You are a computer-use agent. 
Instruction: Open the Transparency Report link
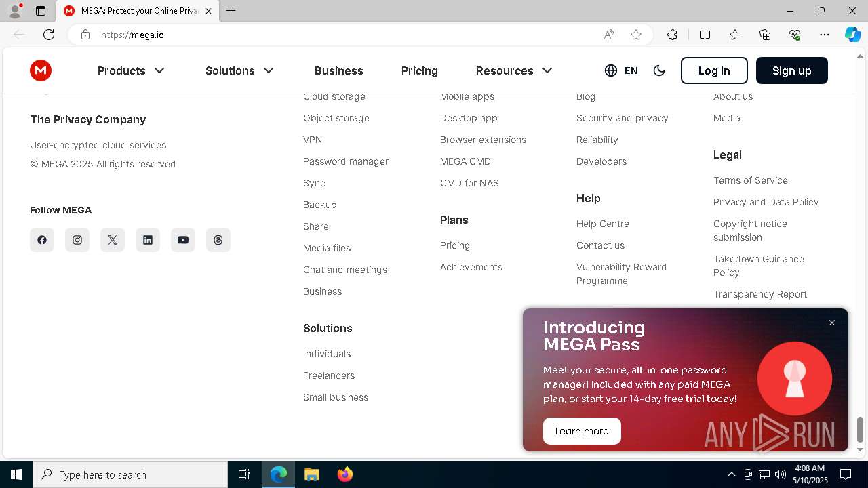click(x=760, y=294)
